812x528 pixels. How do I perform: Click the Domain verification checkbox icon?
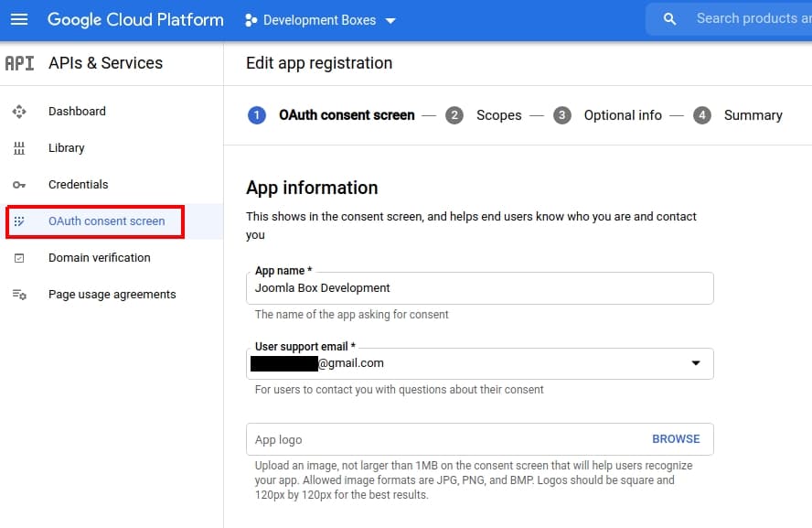[x=19, y=258]
